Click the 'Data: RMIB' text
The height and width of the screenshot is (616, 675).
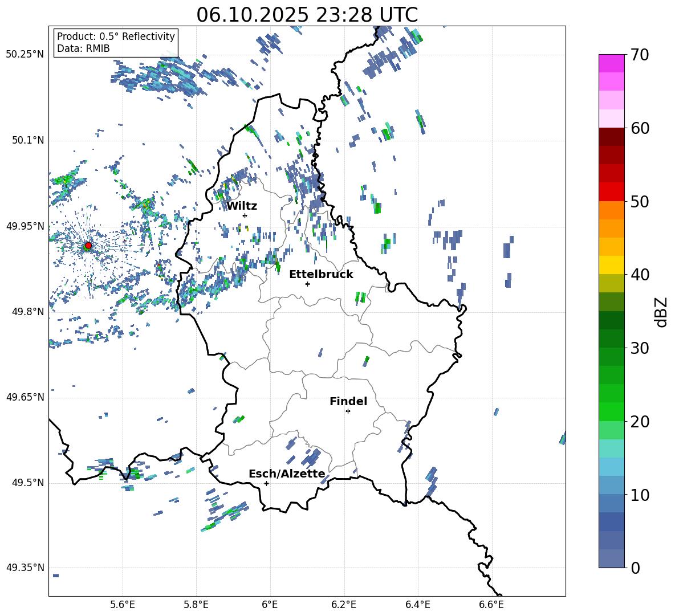[83, 48]
